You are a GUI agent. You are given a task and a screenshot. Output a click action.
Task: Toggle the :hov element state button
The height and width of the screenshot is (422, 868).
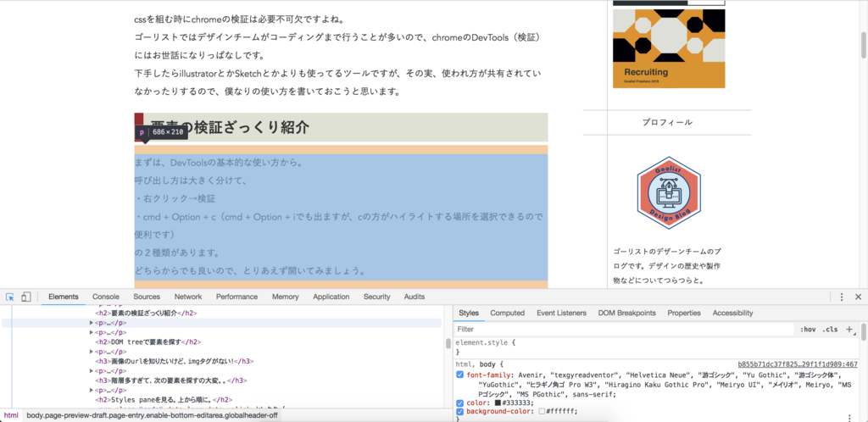point(808,329)
